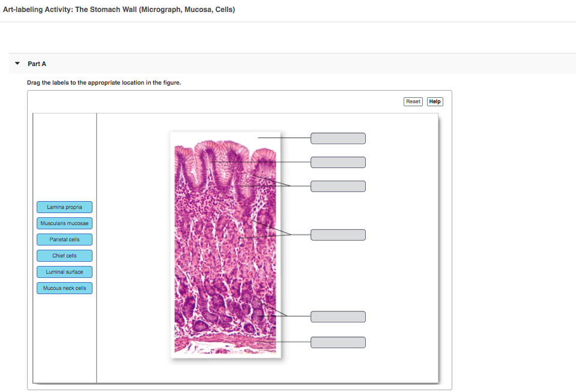The width and height of the screenshot is (576, 392).
Task: Select the Lamina propria label
Action: click(64, 207)
